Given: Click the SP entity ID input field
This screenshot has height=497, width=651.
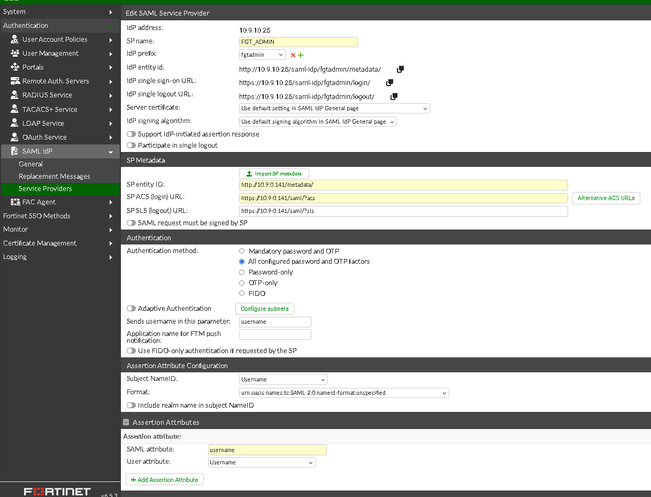Looking at the screenshot, I should tap(403, 185).
